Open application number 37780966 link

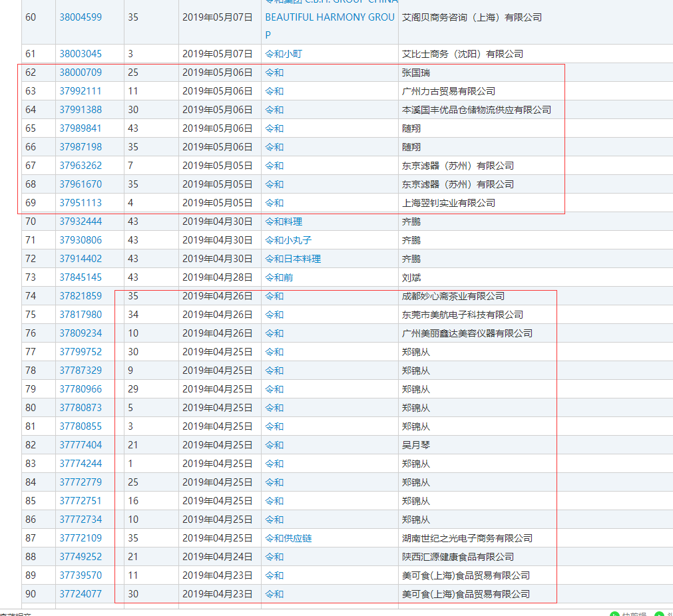coord(81,389)
